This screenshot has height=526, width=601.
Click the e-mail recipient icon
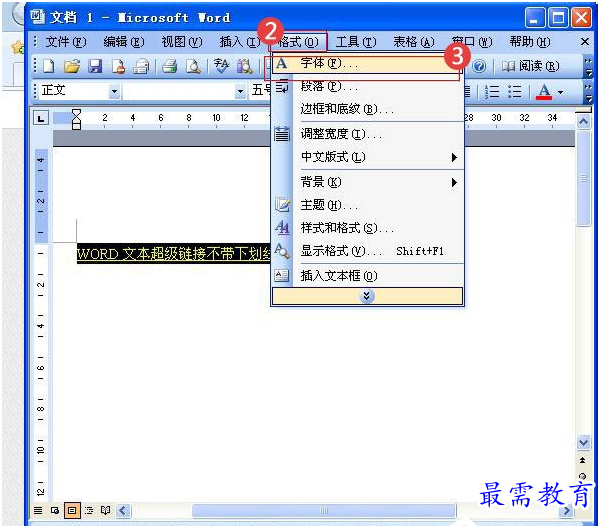[141, 66]
